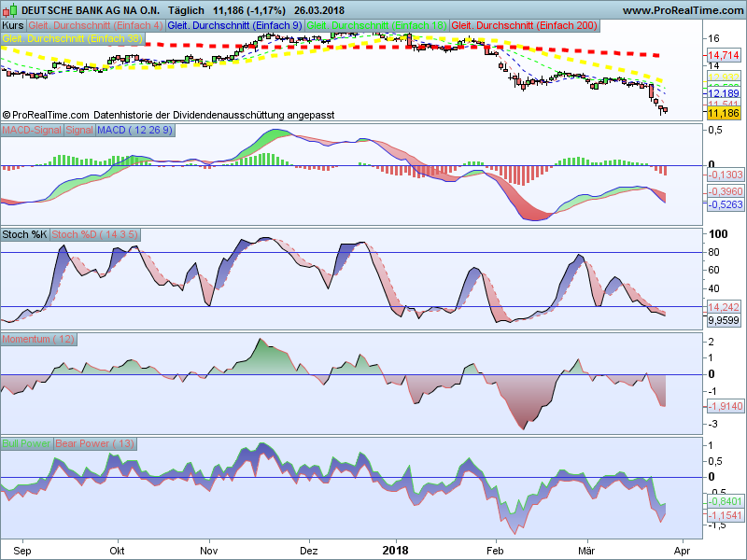The height and width of the screenshot is (560, 747).
Task: Click the Stoch %K value 9,9599
Action: (724, 320)
